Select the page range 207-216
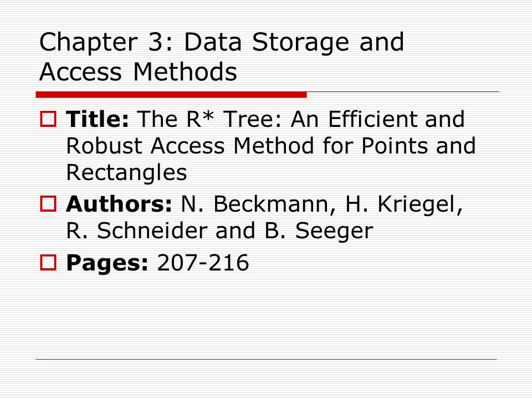Screen dimensions: 532x399 tap(203, 263)
